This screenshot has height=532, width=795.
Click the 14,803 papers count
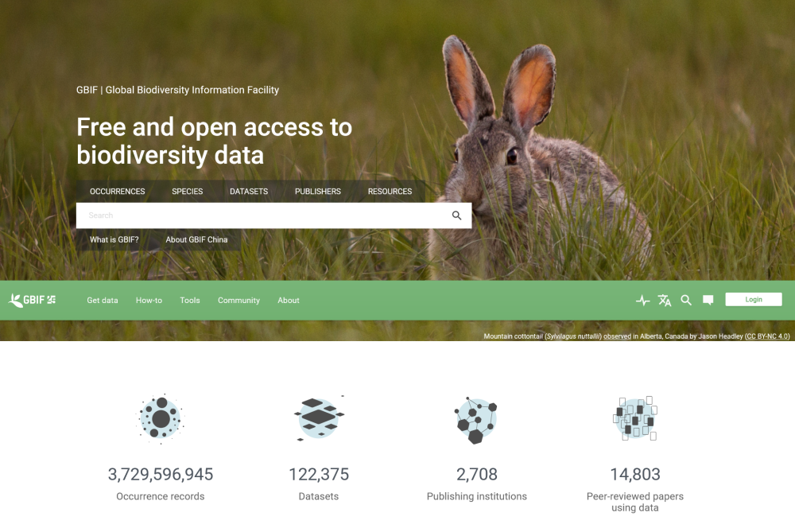click(634, 474)
